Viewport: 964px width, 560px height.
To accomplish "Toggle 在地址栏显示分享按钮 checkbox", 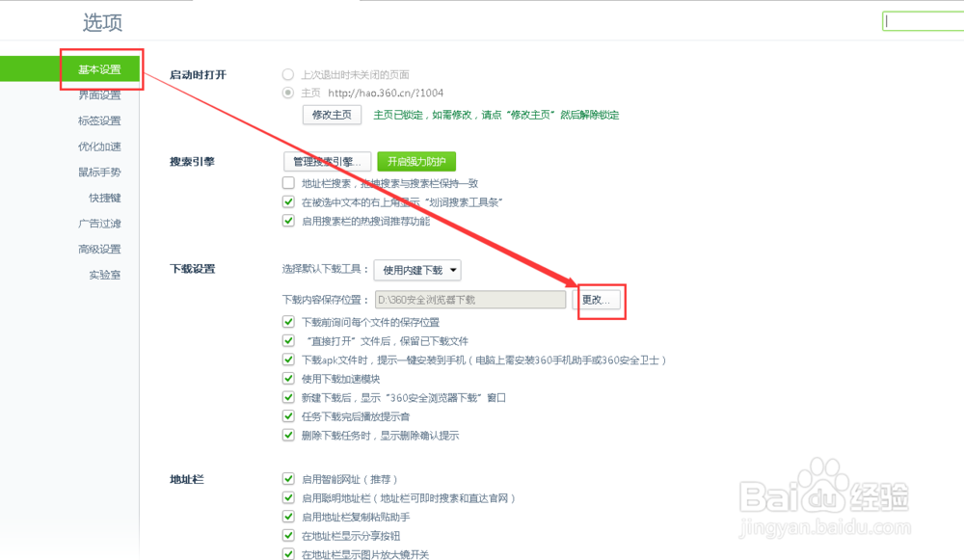I will pos(288,535).
